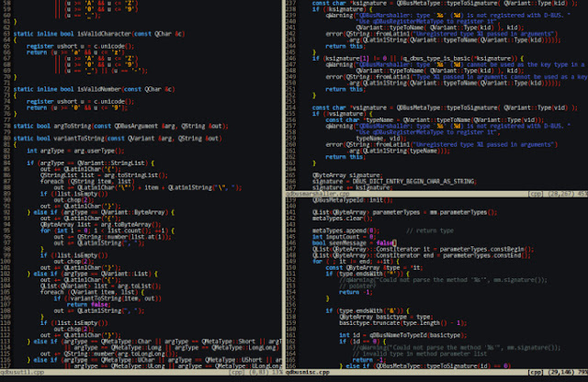
Task: Click 'for ( ; it != end; ++it) {' line
Action: 356,262
